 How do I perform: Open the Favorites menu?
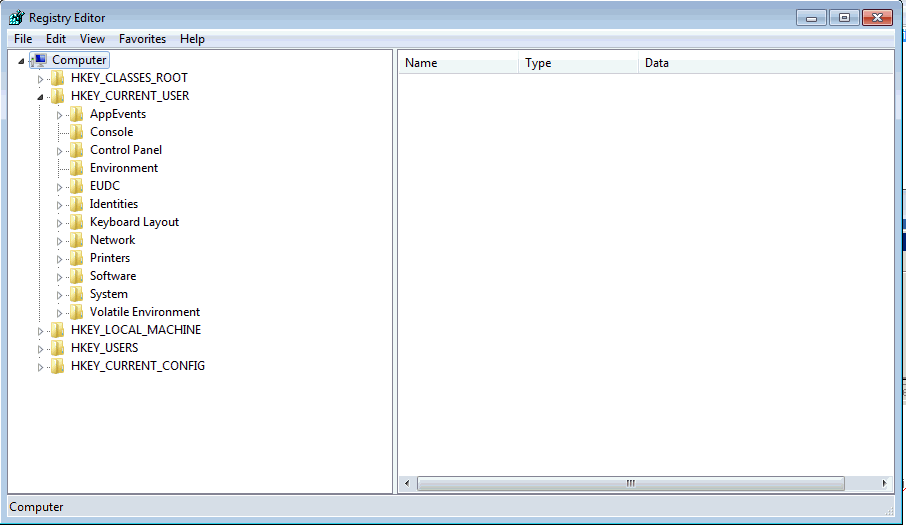(x=142, y=39)
